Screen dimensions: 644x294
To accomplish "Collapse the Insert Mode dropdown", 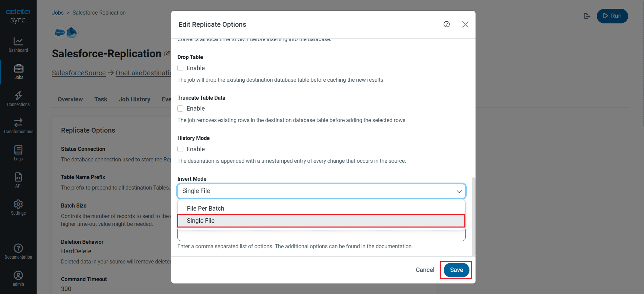I will click(459, 191).
